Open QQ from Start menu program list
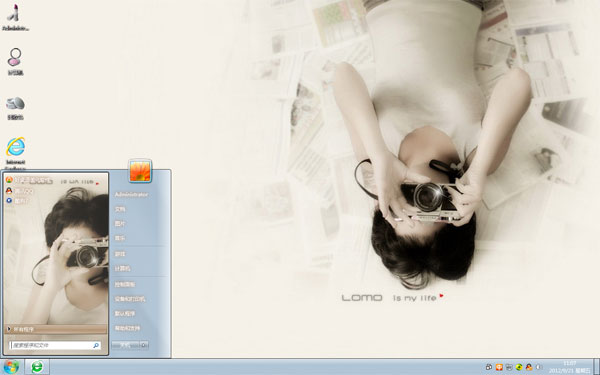 click(20, 191)
